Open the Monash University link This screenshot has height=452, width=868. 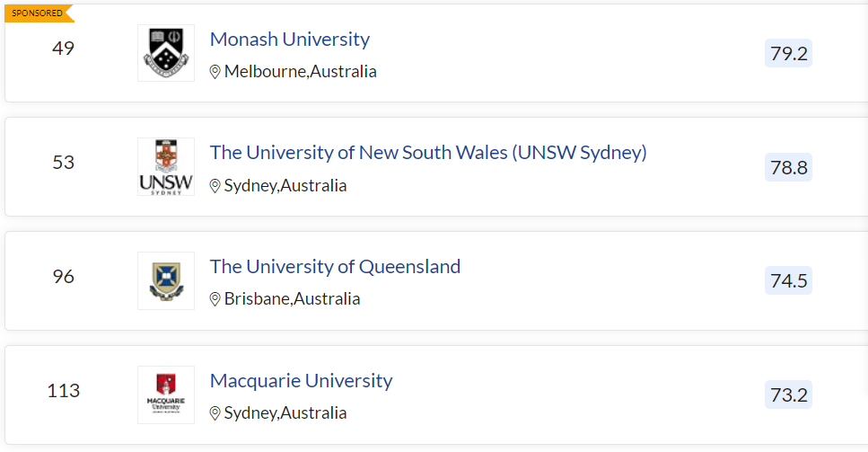click(x=289, y=40)
